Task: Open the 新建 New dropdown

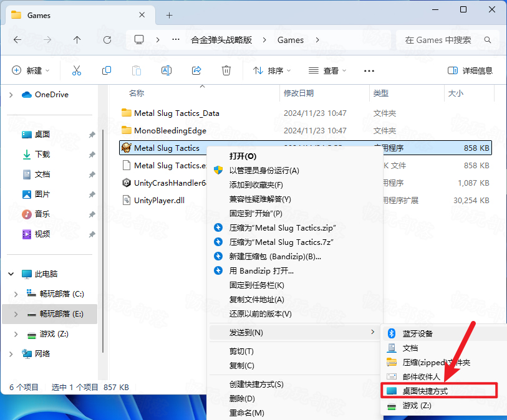Action: point(31,70)
